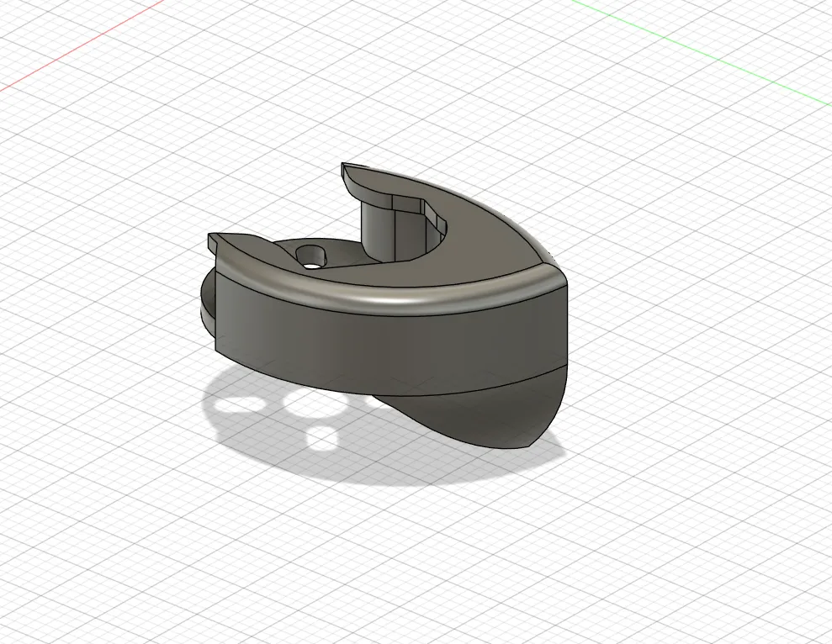Select the end face of left arm tip
The height and width of the screenshot is (644, 832).
click(x=212, y=242)
